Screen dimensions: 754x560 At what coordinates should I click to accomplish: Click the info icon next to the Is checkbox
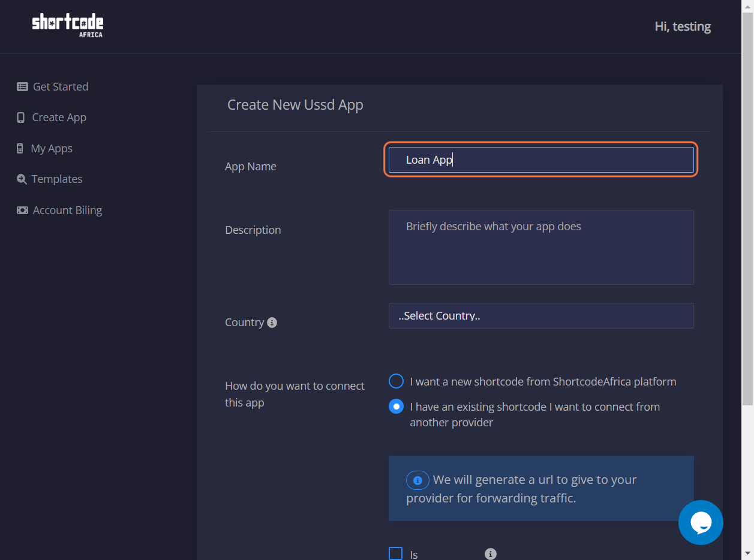coord(491,554)
